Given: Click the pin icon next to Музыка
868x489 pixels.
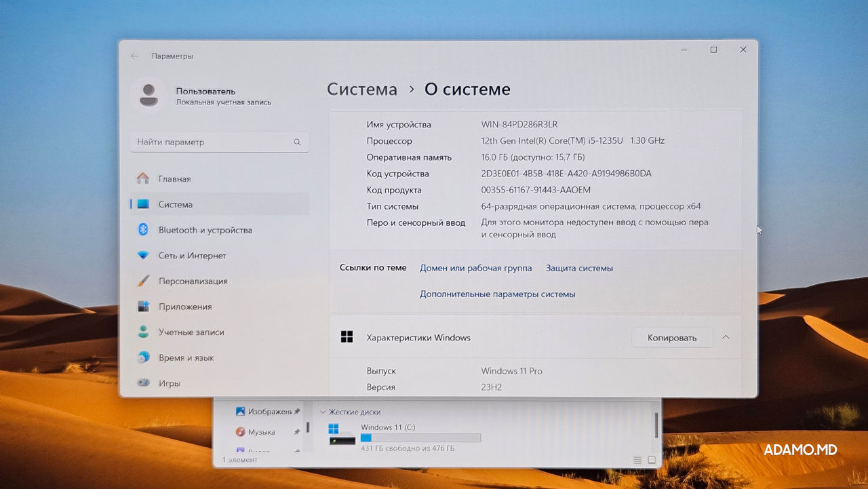Looking at the screenshot, I should pos(297,432).
